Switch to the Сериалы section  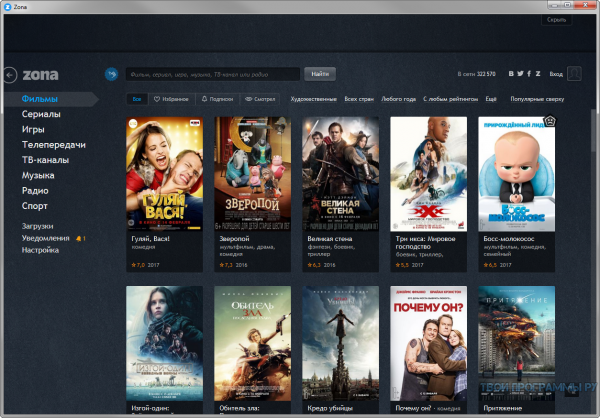(x=41, y=114)
